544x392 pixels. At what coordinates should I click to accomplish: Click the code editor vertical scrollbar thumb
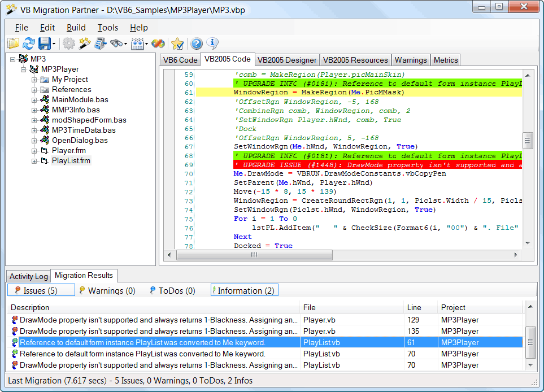[x=528, y=141]
